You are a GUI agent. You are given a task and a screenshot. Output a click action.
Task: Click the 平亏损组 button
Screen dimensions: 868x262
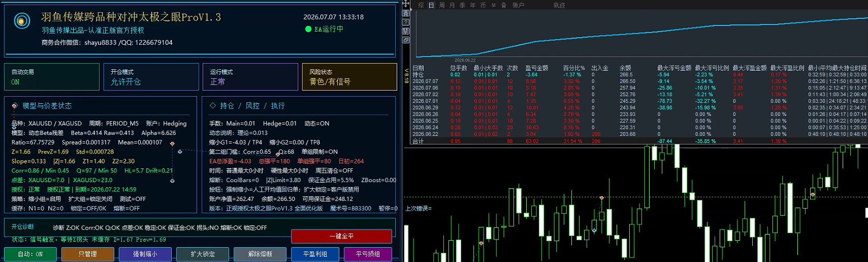(x=368, y=254)
